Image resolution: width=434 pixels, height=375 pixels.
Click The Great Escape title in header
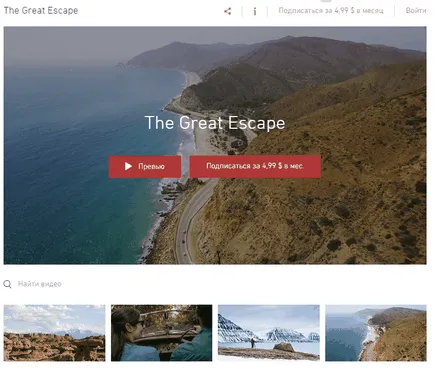click(x=41, y=11)
